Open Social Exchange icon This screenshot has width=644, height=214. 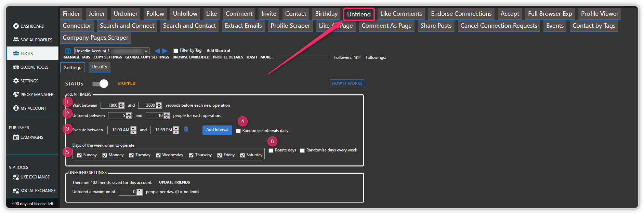pos(16,190)
